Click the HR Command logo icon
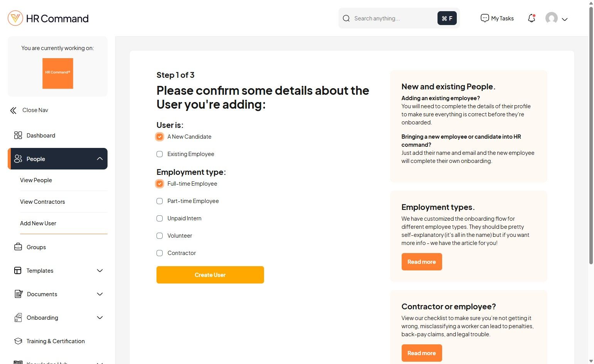This screenshot has height=364, width=594. [15, 18]
